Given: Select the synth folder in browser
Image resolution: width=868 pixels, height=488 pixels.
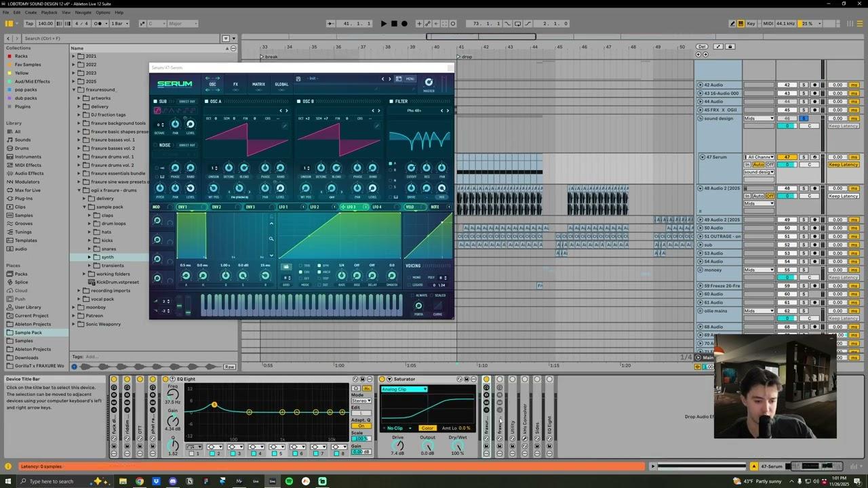Looking at the screenshot, I should (108, 257).
